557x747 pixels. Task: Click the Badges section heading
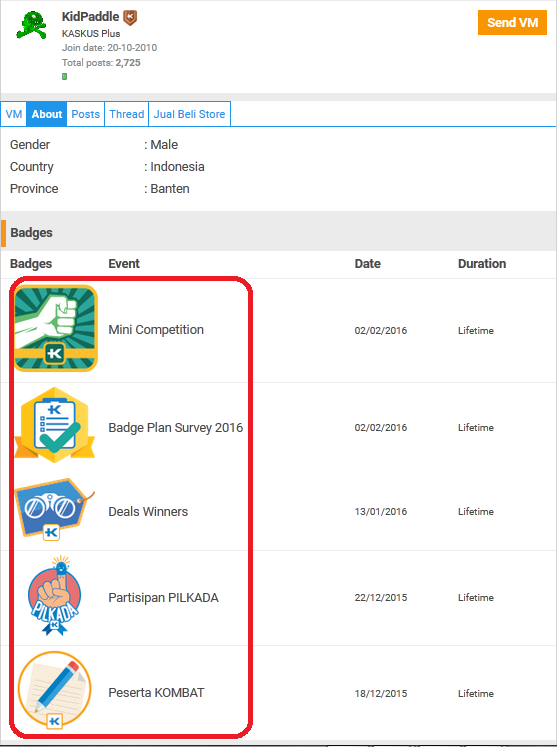pyautogui.click(x=31, y=232)
